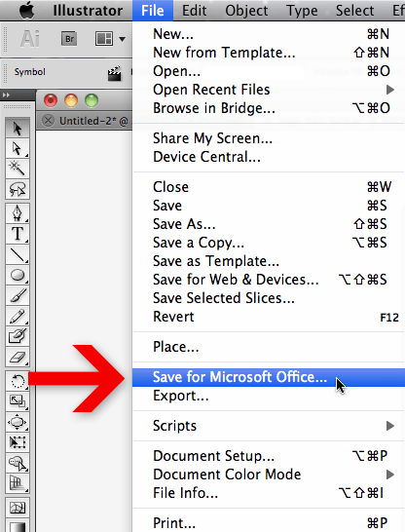Click the Ai application logo

coord(30,38)
